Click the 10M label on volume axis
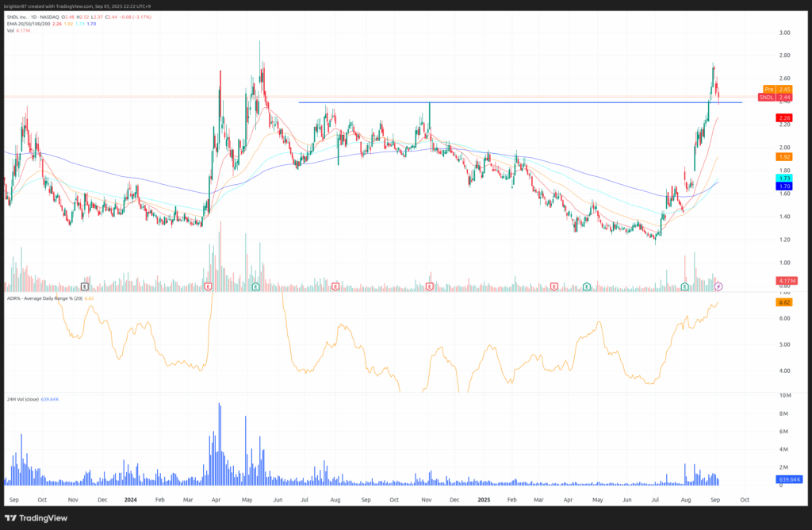 pyautogui.click(x=785, y=395)
